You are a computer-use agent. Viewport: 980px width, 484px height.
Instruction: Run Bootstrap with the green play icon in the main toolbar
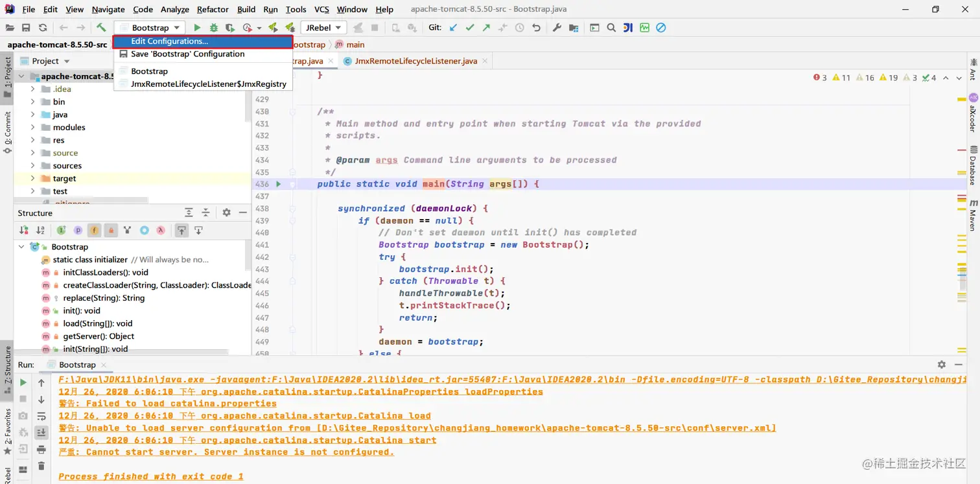197,28
